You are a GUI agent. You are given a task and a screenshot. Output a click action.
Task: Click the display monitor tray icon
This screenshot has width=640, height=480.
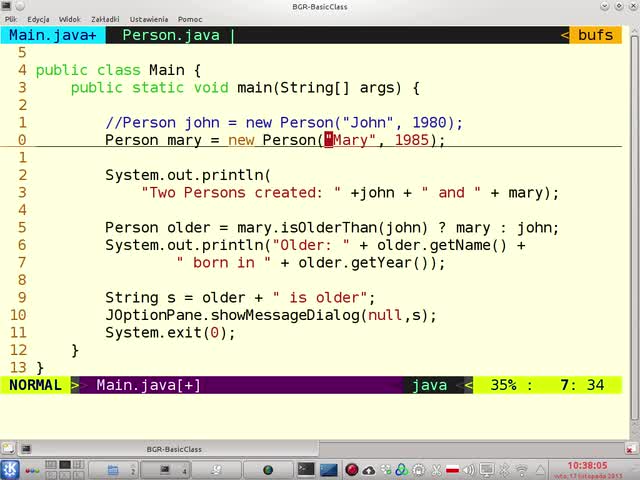(x=486, y=470)
